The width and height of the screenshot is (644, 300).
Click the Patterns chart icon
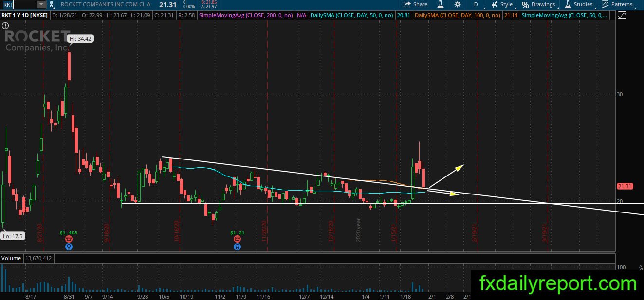point(605,4)
